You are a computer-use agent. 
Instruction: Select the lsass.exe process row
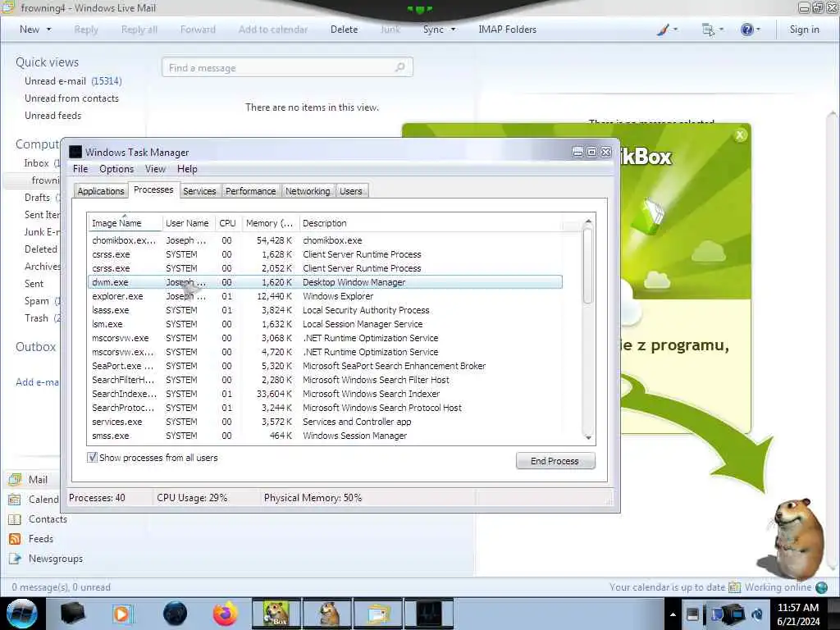coord(325,310)
